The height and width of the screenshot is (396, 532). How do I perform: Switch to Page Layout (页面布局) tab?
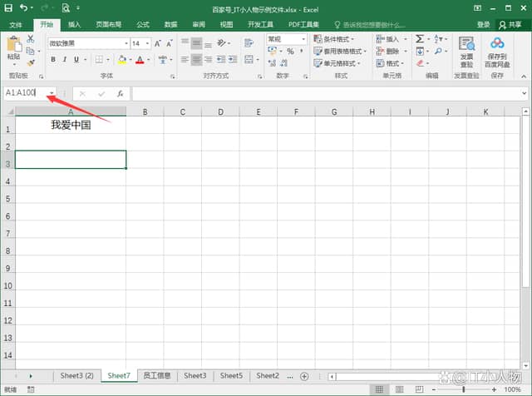coord(109,24)
